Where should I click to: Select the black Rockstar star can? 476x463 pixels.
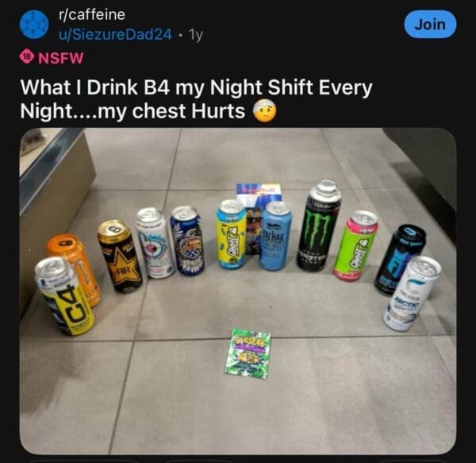[120, 256]
